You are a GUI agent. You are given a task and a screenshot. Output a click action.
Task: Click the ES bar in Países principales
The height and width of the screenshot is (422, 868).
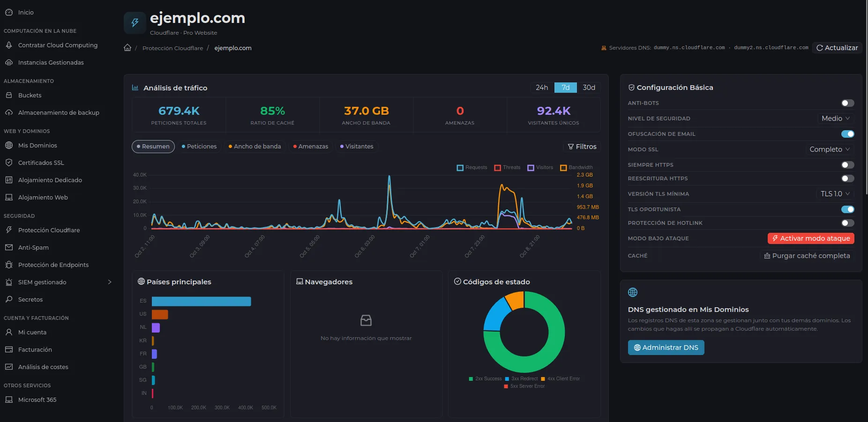202,301
